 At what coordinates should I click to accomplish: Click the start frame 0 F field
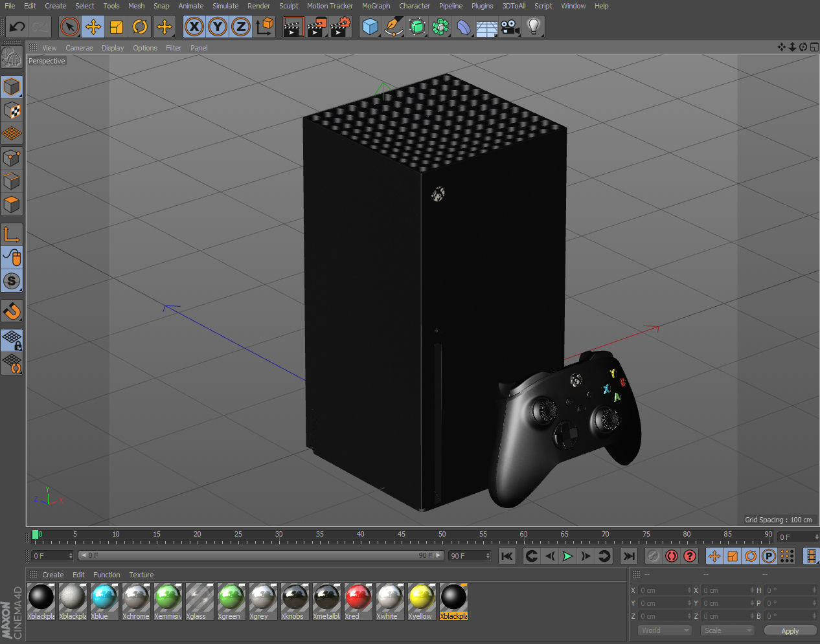click(53, 556)
